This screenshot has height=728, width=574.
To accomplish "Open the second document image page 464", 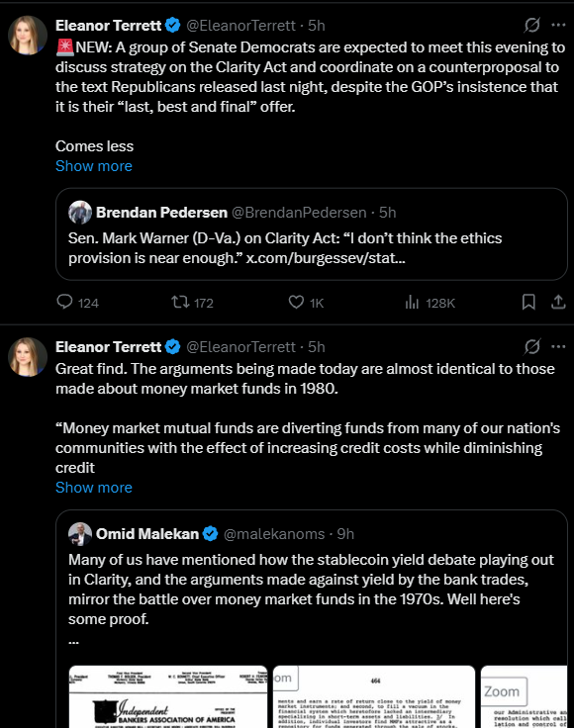I will (x=374, y=697).
